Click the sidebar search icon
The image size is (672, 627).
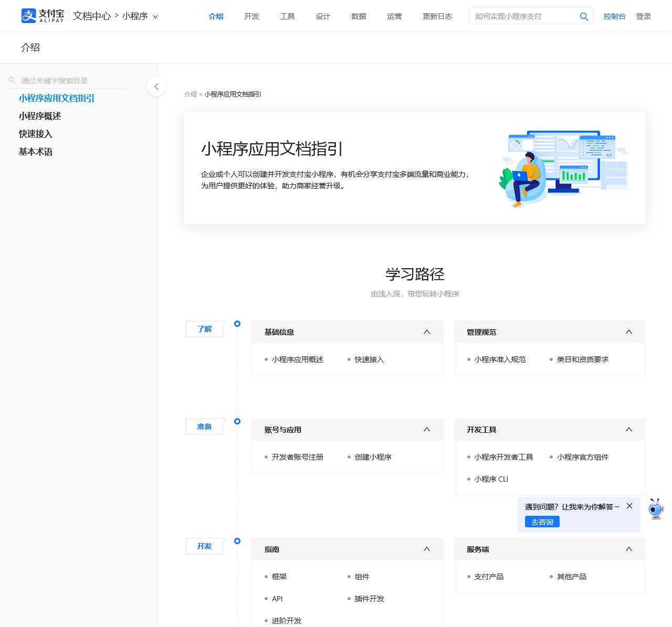point(12,80)
